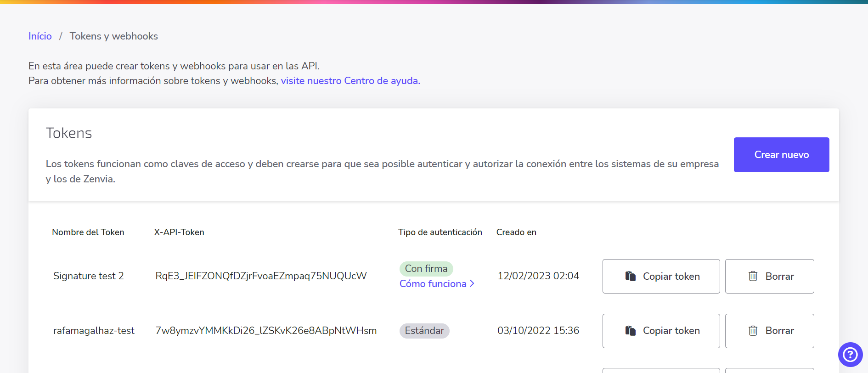Click date 03/10/2022 15:36
868x373 pixels.
pos(538,331)
